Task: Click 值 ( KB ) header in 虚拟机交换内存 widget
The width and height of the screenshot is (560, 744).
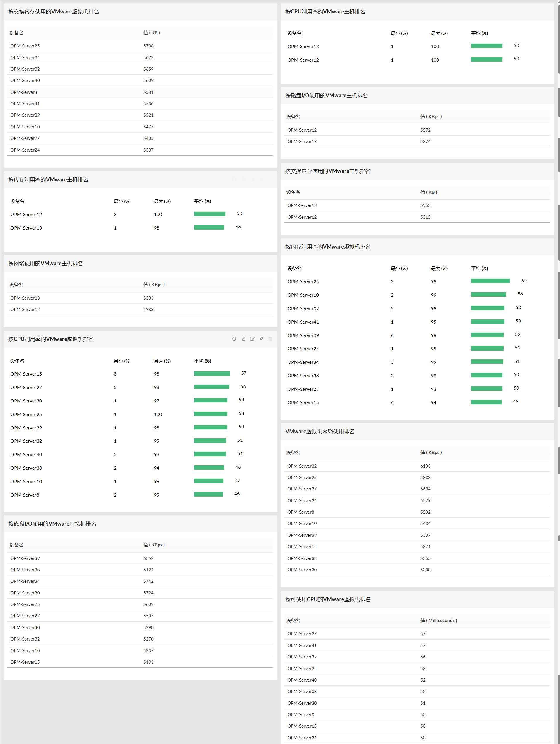Action: click(x=152, y=33)
